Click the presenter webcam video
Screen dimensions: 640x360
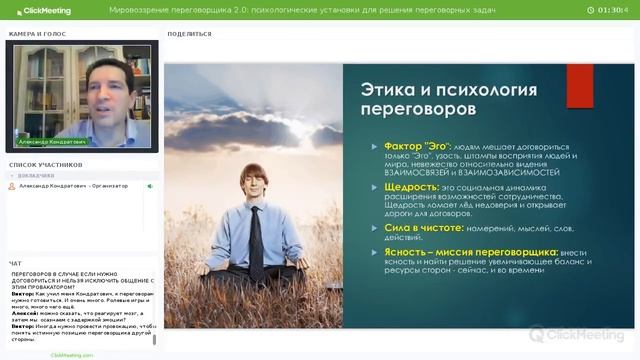click(82, 96)
